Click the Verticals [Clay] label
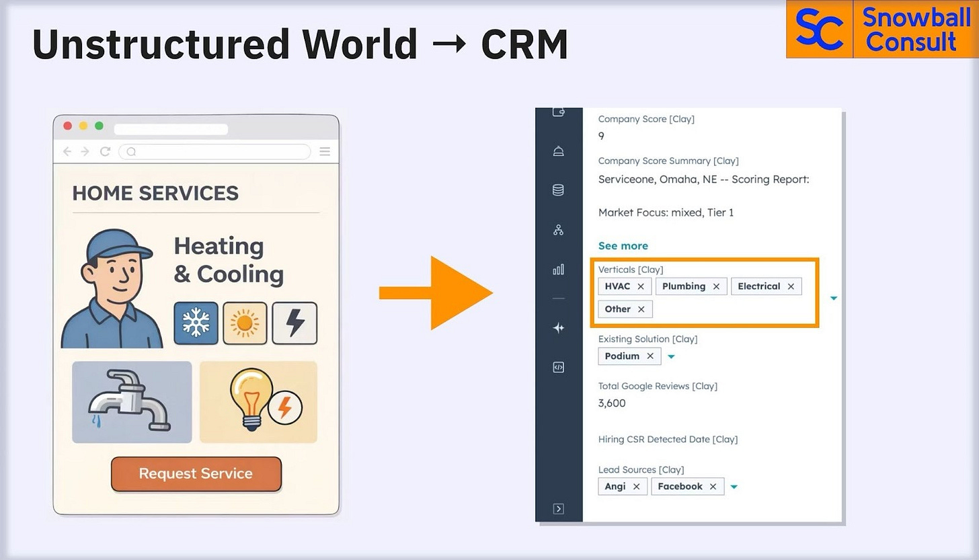 [631, 270]
